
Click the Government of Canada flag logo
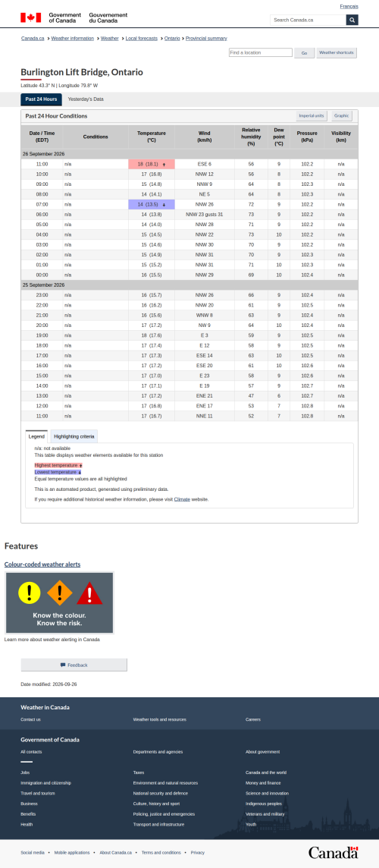pyautogui.click(x=31, y=17)
